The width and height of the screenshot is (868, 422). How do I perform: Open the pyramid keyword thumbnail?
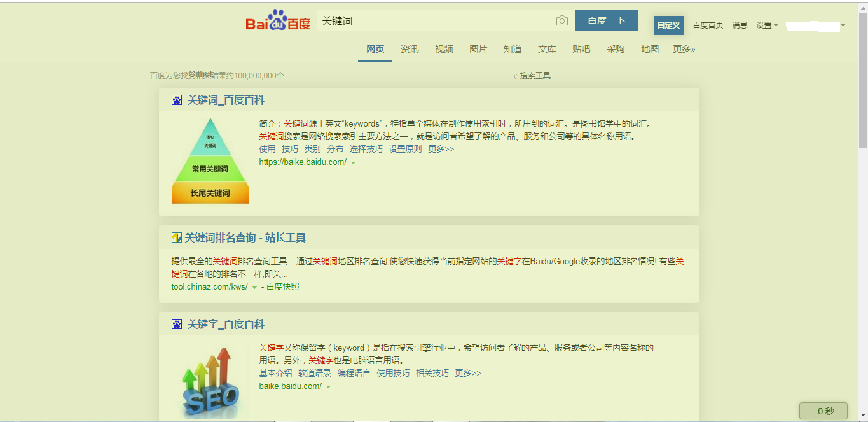(210, 160)
